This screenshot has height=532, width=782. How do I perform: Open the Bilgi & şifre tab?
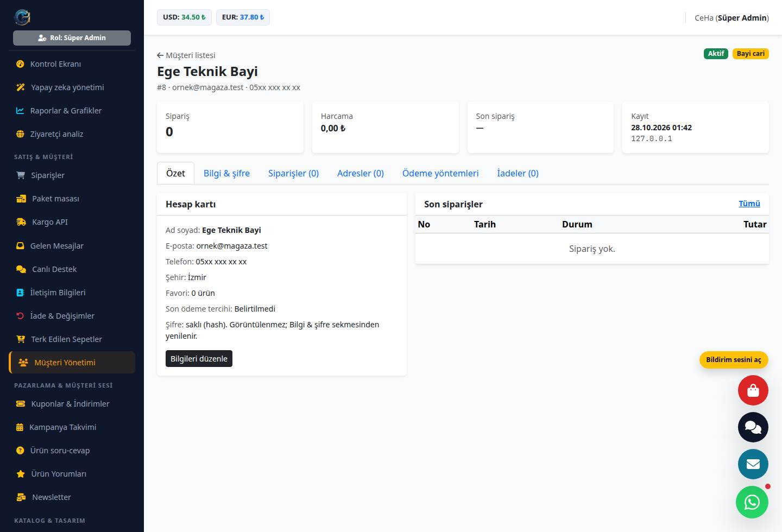(226, 173)
